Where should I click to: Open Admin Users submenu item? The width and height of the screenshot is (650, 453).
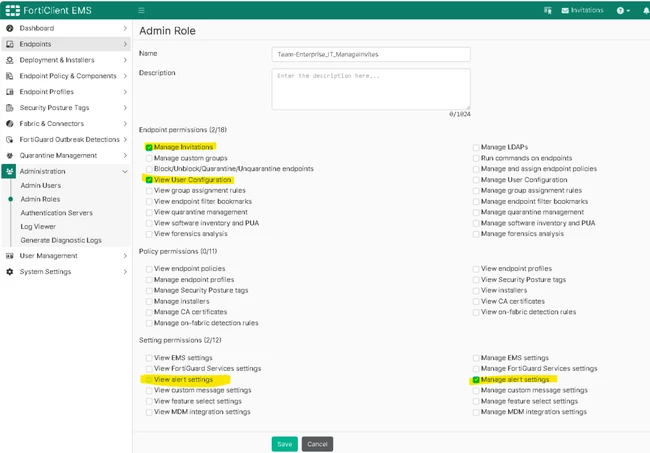pyautogui.click(x=41, y=185)
